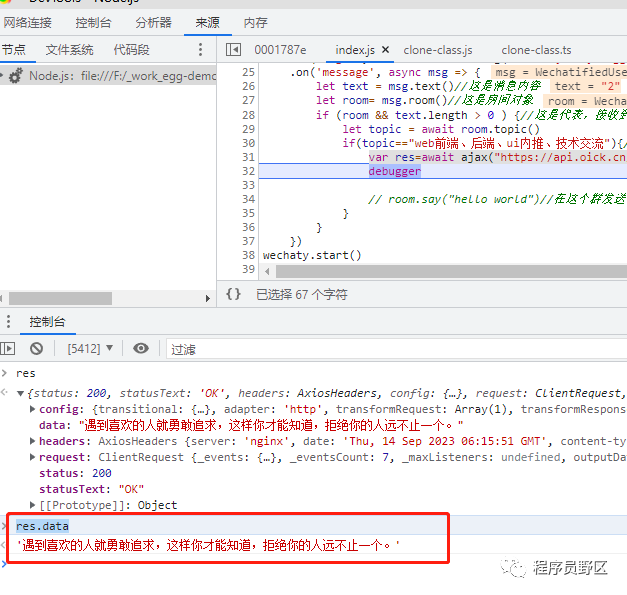Open the clone-class.js file tab
Image resolution: width=627 pixels, height=595 pixels.
(437, 50)
